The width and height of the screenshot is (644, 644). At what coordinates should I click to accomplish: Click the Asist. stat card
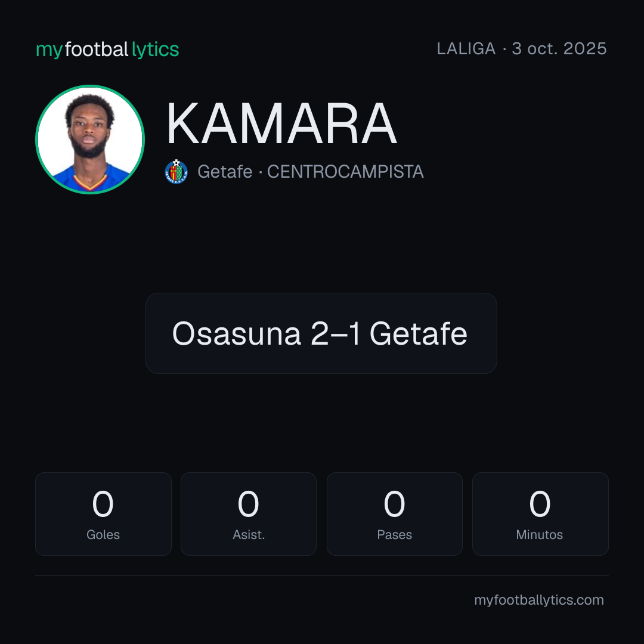249,514
